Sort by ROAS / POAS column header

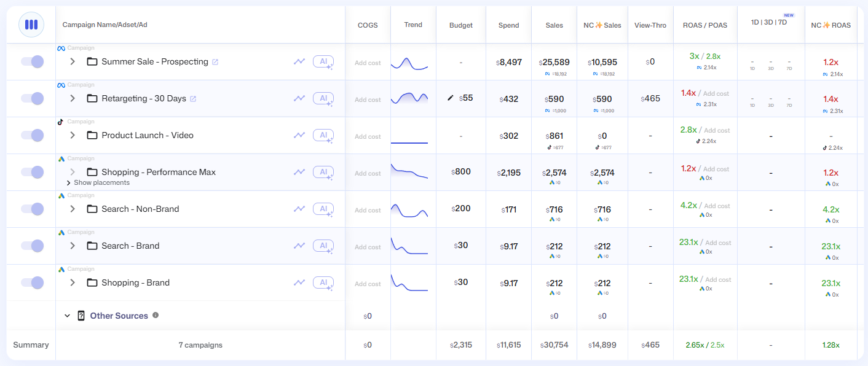coord(705,25)
